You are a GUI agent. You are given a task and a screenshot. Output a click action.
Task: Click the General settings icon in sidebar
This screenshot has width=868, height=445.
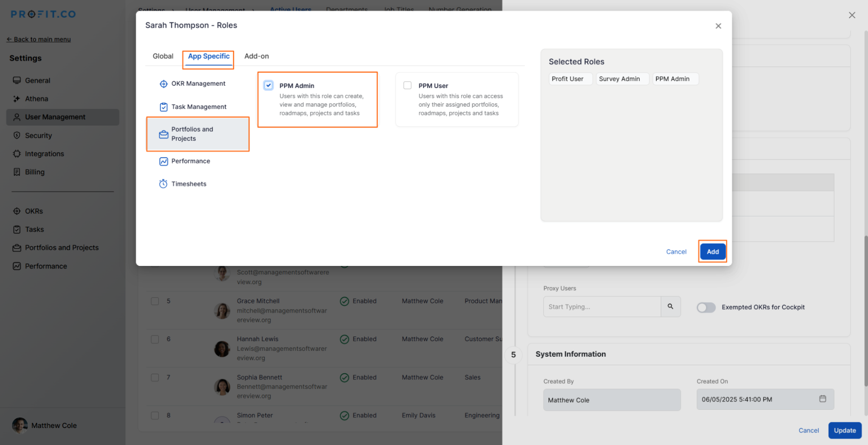click(x=17, y=80)
